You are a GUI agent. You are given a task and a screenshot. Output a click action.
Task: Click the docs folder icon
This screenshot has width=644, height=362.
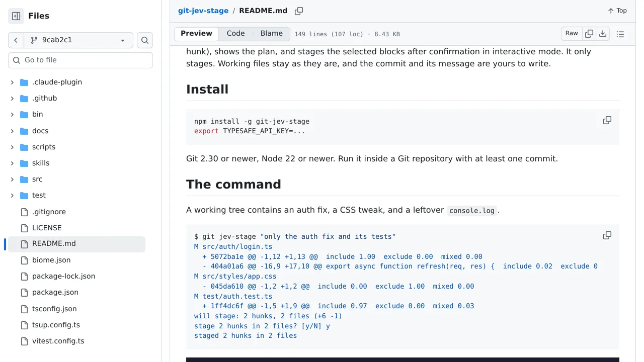click(24, 131)
